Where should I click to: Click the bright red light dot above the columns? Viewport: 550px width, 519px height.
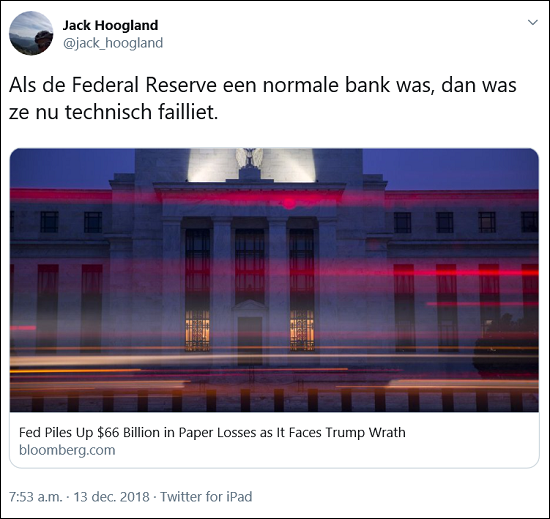point(289,203)
